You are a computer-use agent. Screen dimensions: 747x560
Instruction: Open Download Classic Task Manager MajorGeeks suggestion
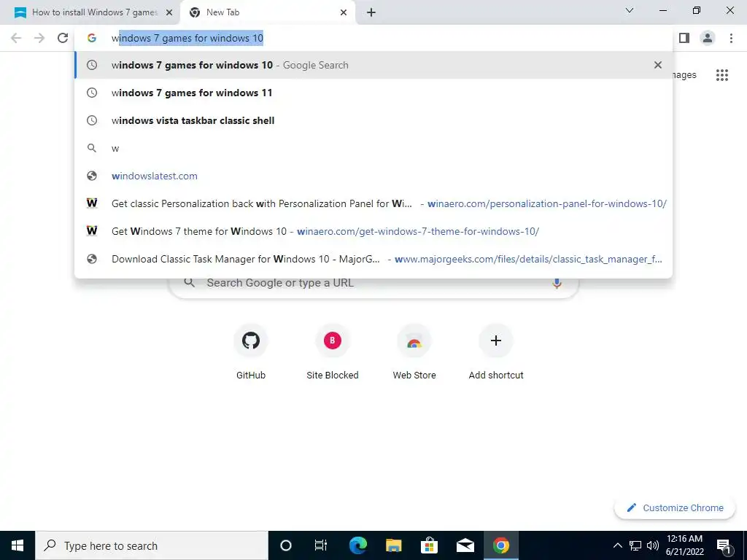[x=373, y=259]
